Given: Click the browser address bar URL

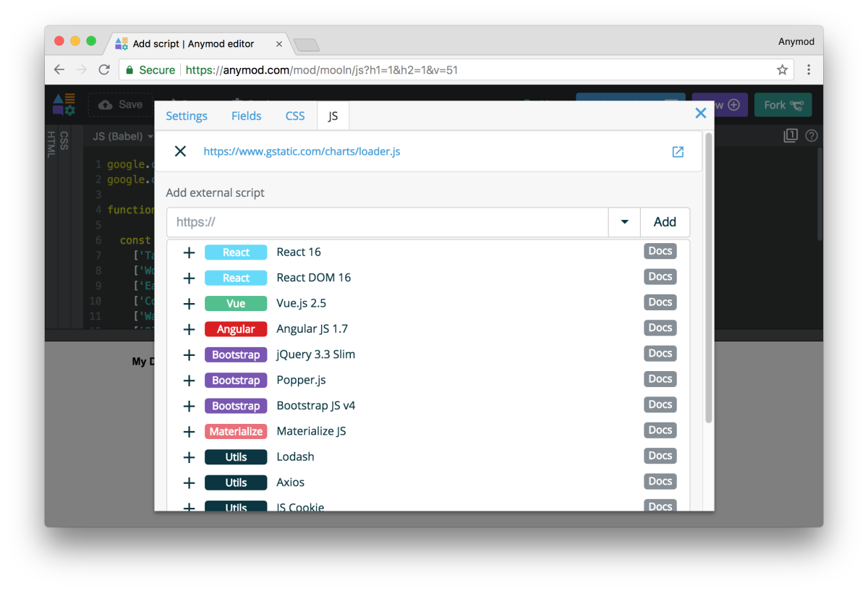Looking at the screenshot, I should tap(321, 70).
